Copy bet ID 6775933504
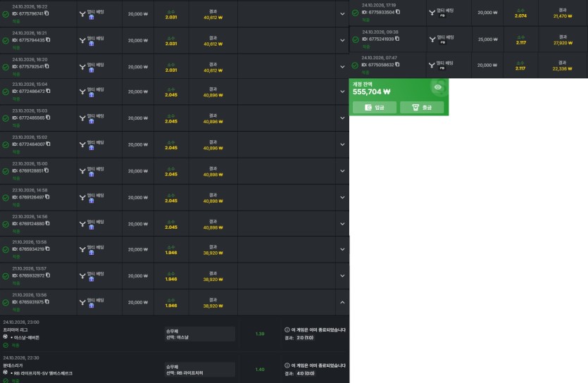This screenshot has height=383, width=588. coord(398,12)
